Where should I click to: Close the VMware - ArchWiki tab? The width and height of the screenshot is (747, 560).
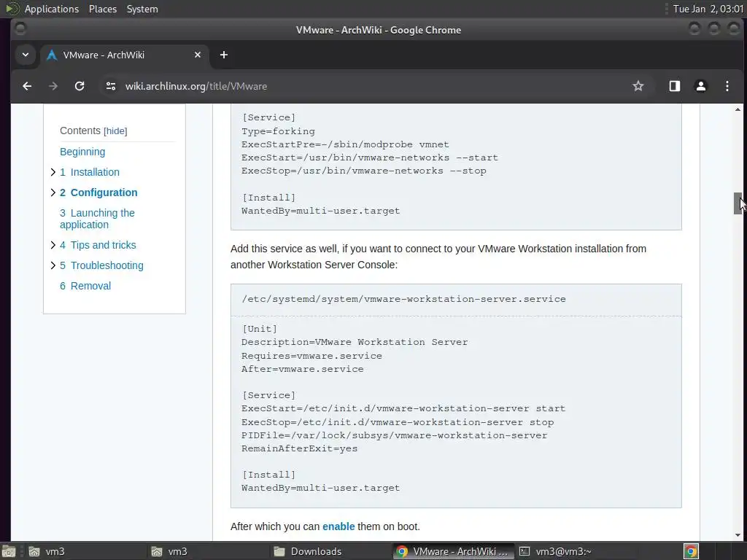click(198, 55)
